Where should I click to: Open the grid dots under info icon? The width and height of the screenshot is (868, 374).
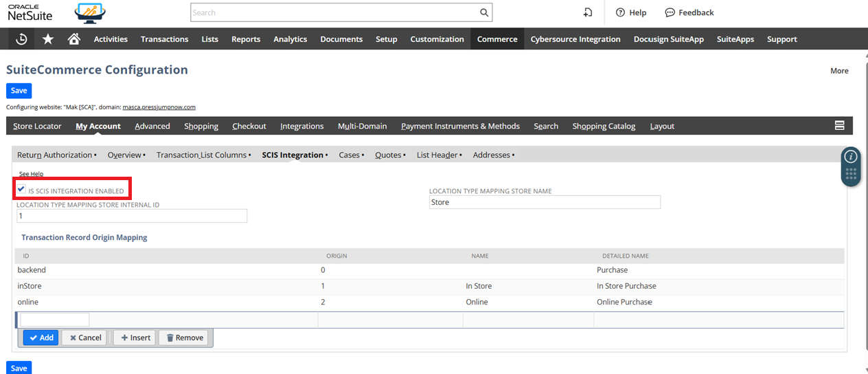[x=851, y=174]
